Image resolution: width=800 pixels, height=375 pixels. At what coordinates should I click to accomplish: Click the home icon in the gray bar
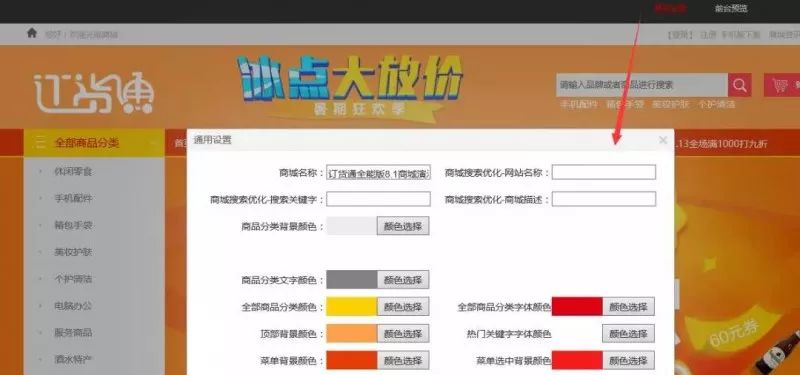pyautogui.click(x=32, y=33)
